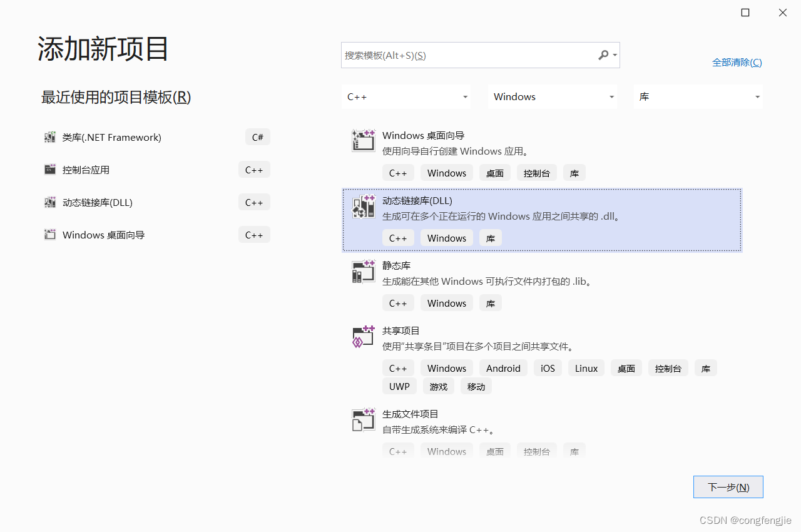The image size is (801, 532).
Task: Select the Windows 桌面向导 template icon
Action: pyautogui.click(x=363, y=140)
